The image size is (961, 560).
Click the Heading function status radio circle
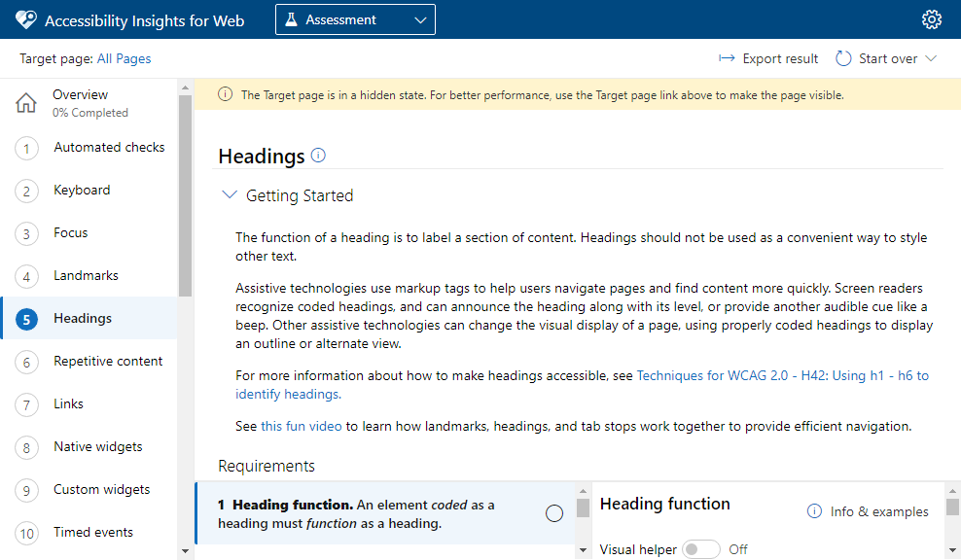click(x=554, y=513)
